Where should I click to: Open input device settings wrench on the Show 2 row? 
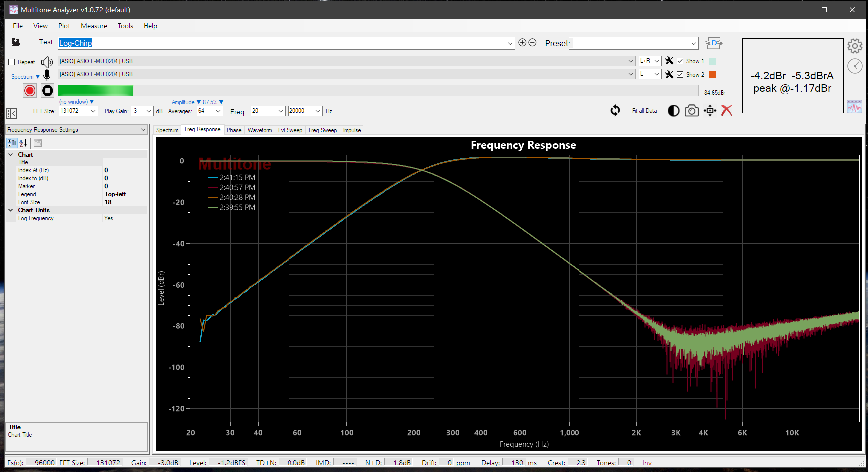point(669,74)
